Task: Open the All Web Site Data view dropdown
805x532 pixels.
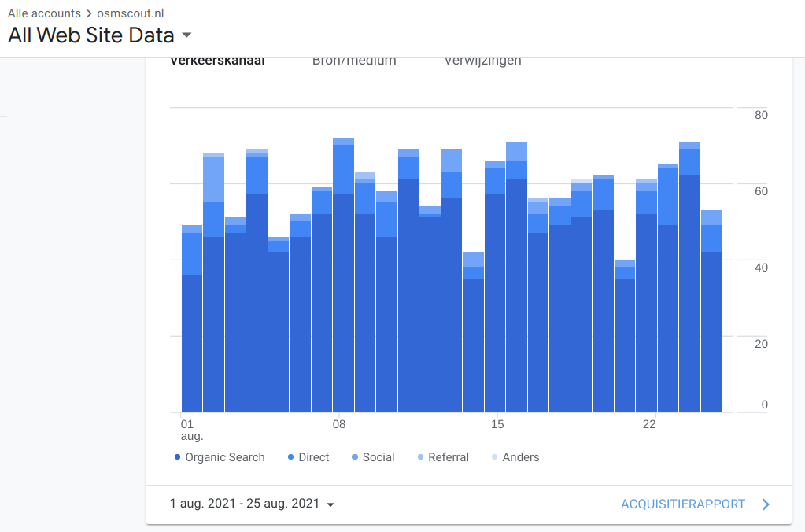Action: (100, 35)
